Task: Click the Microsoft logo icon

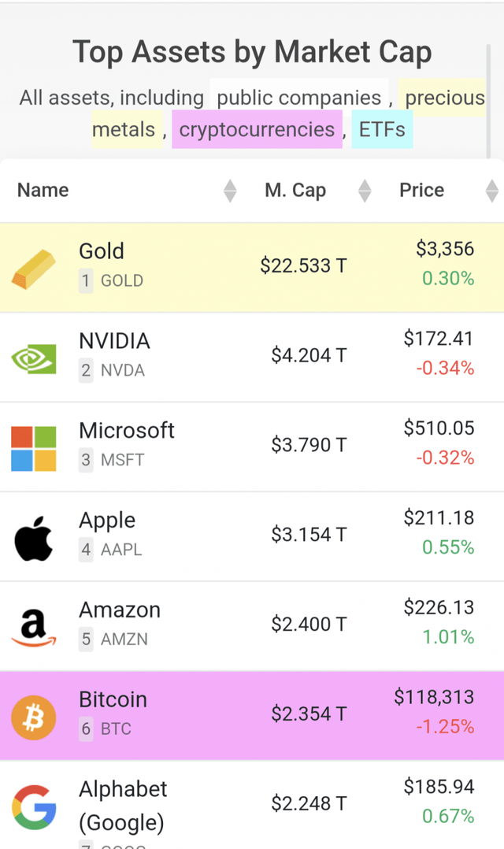Action: pyautogui.click(x=34, y=448)
